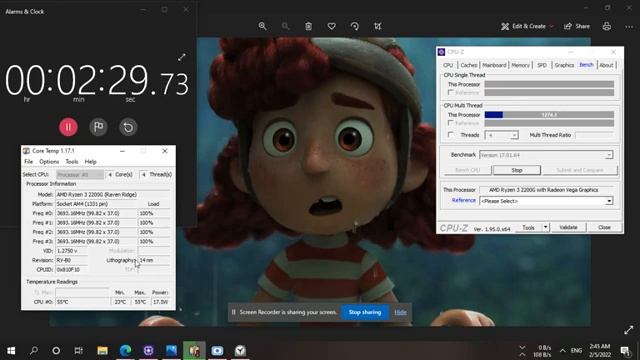This screenshot has height=360, width=640.
Task: Click the multi thread progress bar
Action: pyautogui.click(x=549, y=115)
